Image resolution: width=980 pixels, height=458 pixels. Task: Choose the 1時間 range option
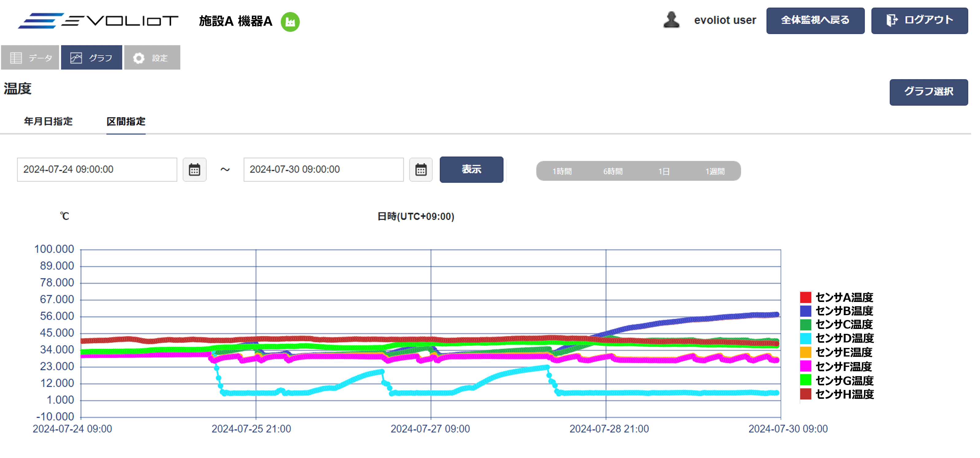pos(562,171)
